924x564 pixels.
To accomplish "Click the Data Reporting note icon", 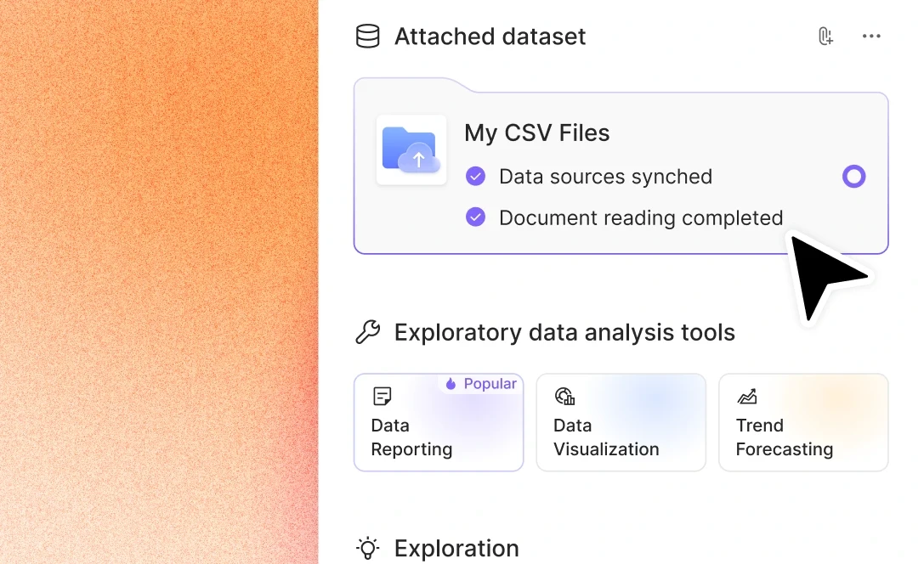I will click(x=383, y=396).
